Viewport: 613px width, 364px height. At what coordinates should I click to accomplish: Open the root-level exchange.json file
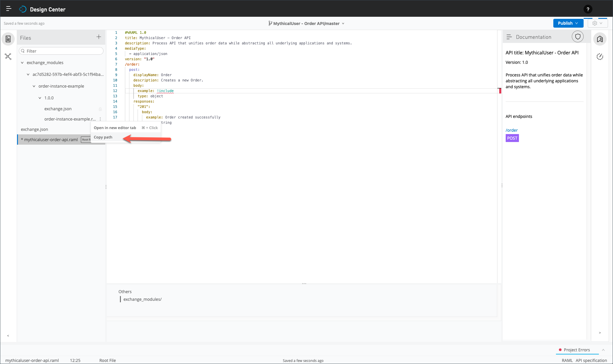[34, 129]
